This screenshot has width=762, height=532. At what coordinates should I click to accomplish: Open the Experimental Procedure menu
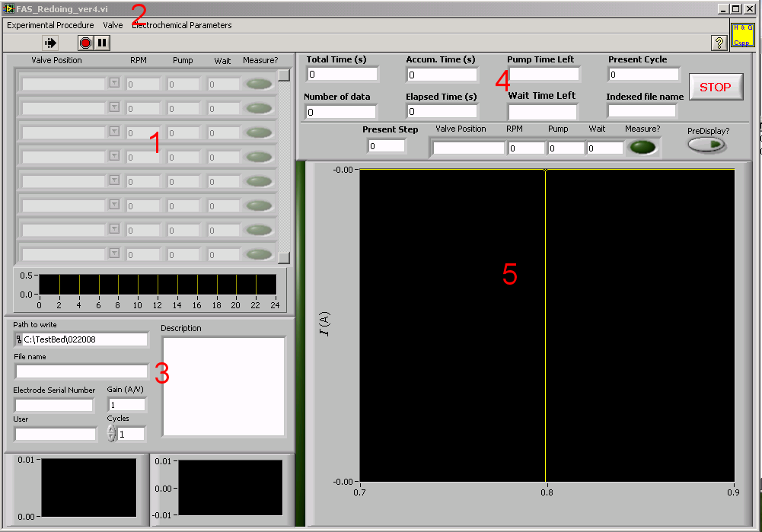pos(50,25)
